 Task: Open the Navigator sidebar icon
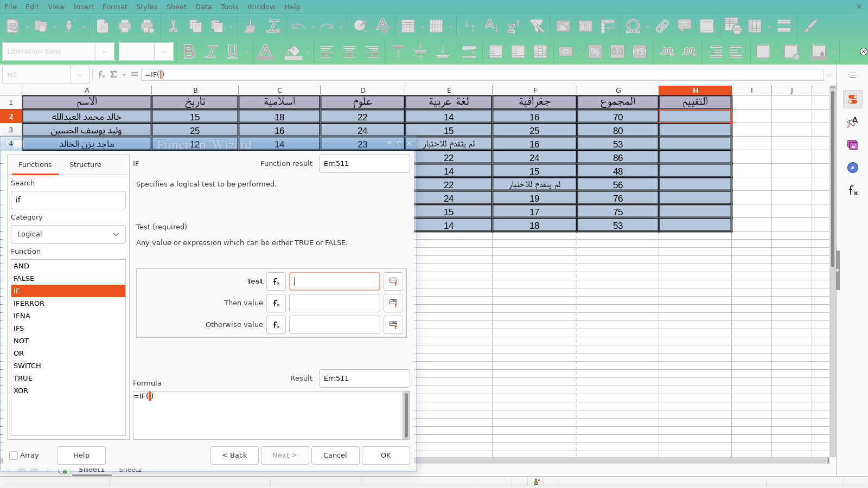[853, 168]
